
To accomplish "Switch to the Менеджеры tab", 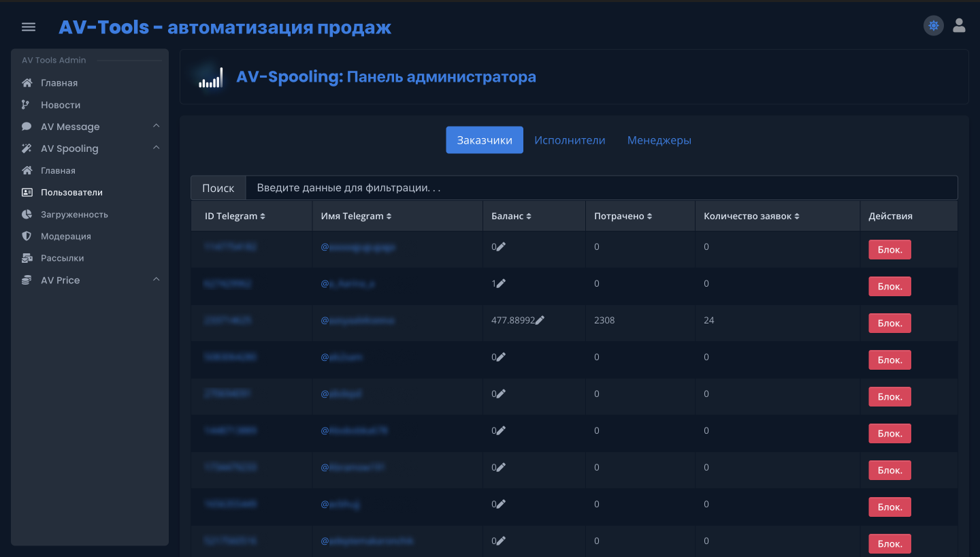I will tap(659, 140).
